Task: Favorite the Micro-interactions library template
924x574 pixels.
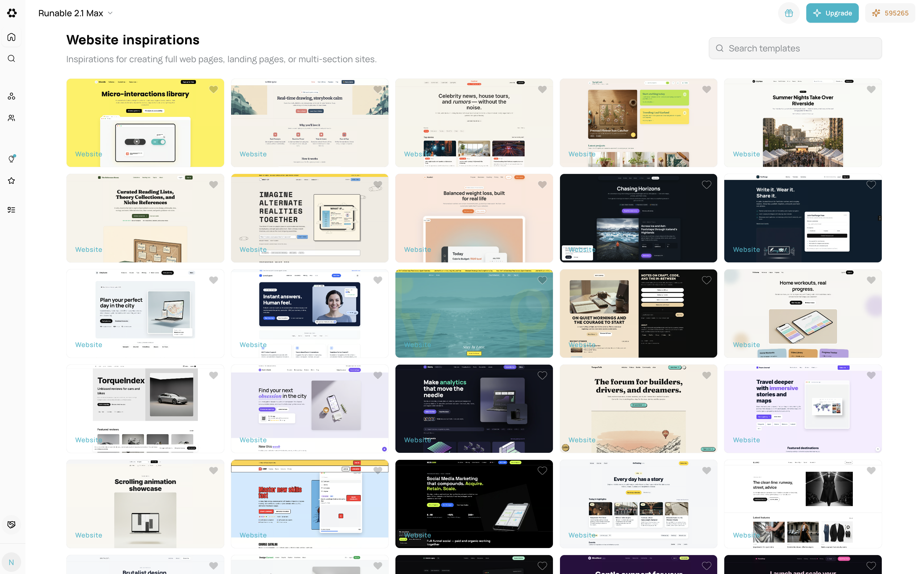Action: [x=214, y=90]
